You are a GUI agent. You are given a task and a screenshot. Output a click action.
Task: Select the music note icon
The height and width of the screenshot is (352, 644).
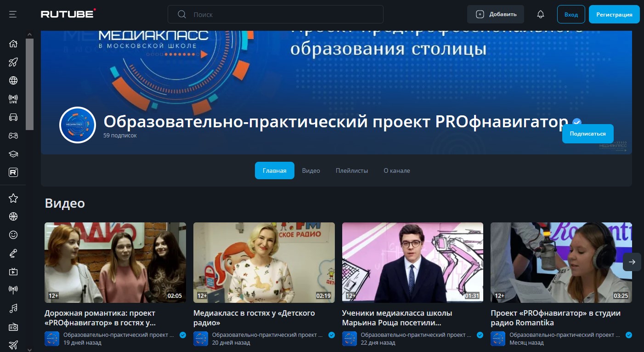tap(13, 308)
